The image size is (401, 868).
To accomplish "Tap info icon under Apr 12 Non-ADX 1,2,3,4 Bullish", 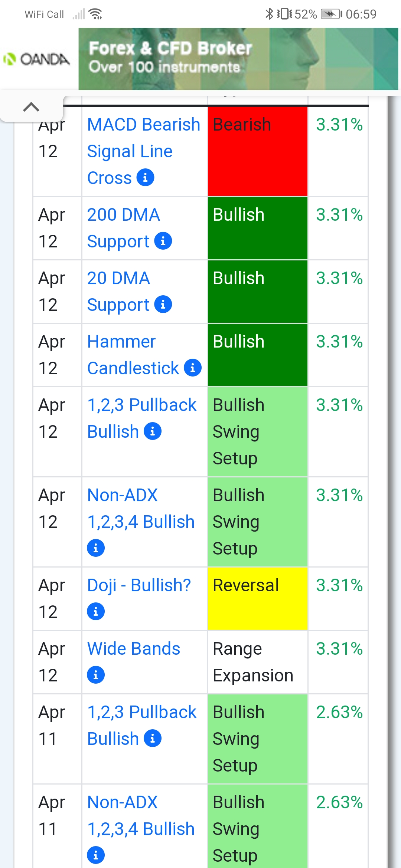I will (96, 548).
